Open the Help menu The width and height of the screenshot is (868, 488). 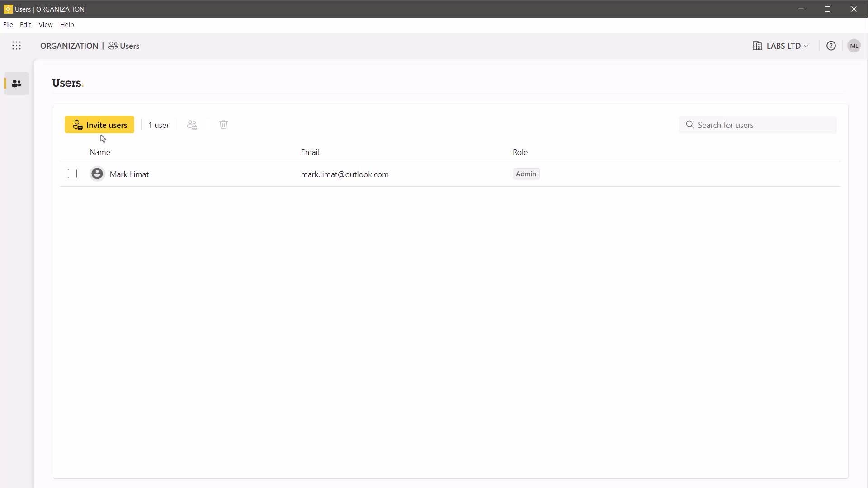click(x=67, y=25)
